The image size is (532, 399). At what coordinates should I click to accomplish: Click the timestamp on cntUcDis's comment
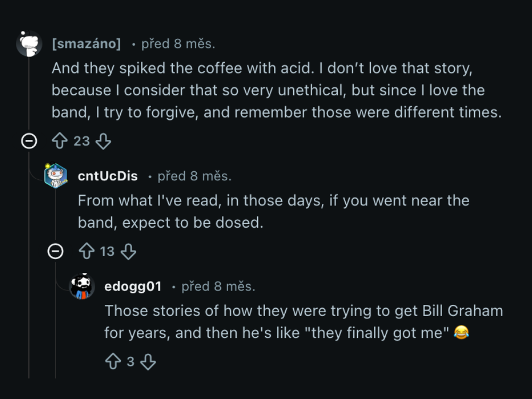(194, 176)
